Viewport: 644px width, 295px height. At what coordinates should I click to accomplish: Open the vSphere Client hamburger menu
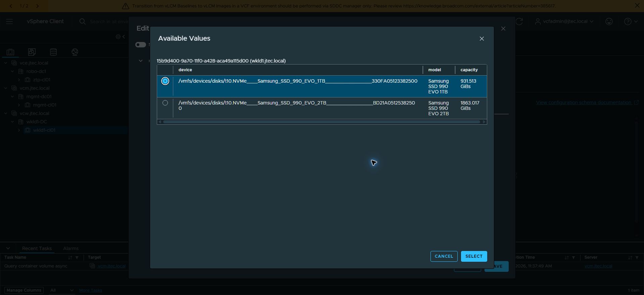tap(9, 22)
